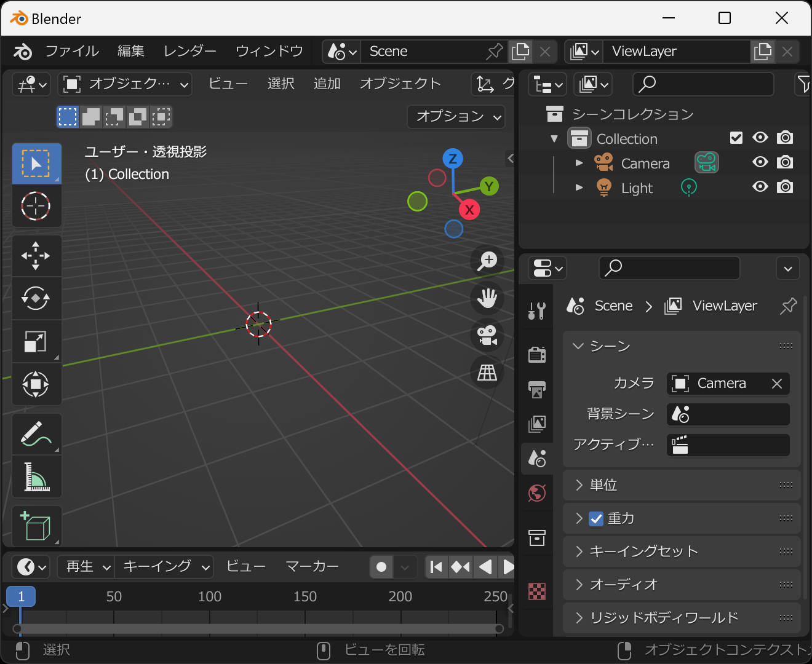Click the pan hand icon in viewport
Viewport: 812px width, 664px height.
487,298
